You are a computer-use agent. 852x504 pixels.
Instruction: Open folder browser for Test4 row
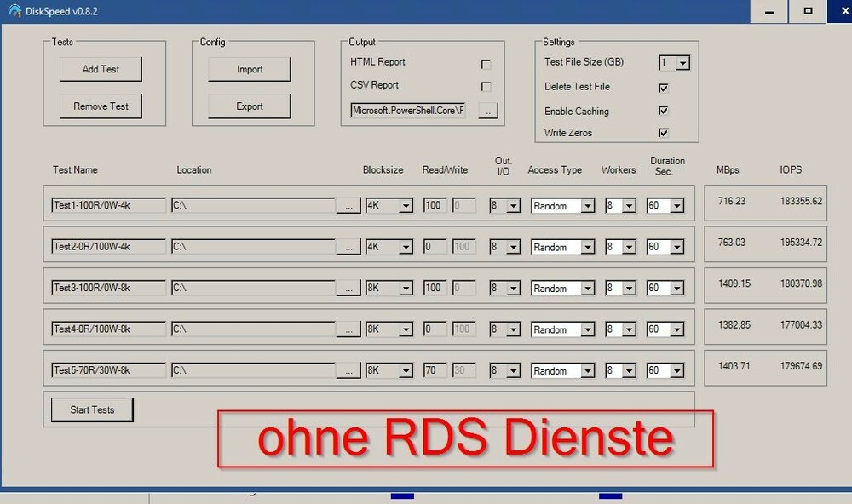[348, 329]
